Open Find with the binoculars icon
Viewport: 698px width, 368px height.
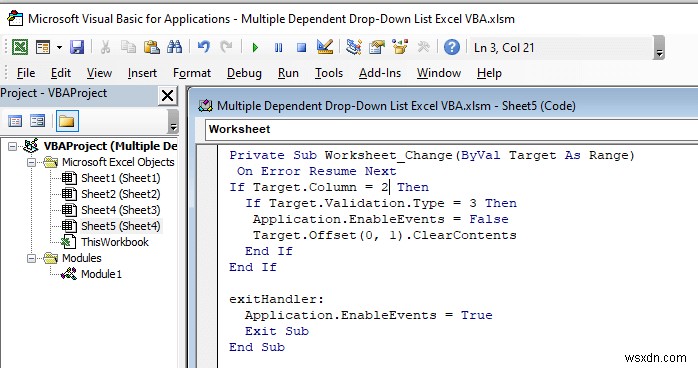174,47
